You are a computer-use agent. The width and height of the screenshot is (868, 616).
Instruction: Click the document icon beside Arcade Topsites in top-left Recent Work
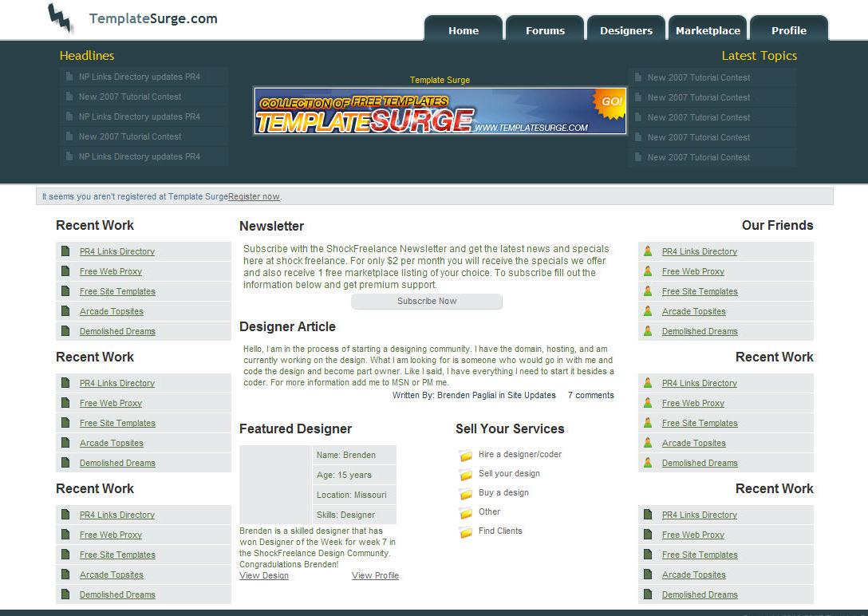coord(65,311)
